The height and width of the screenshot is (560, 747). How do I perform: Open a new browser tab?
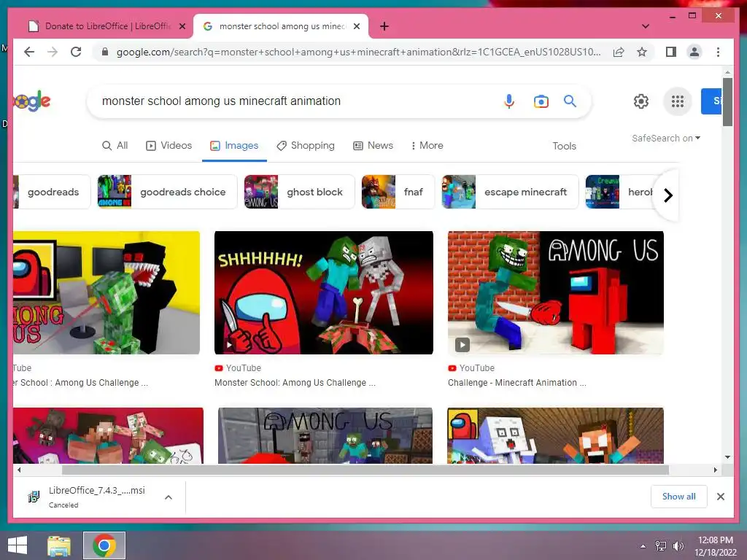pos(384,26)
